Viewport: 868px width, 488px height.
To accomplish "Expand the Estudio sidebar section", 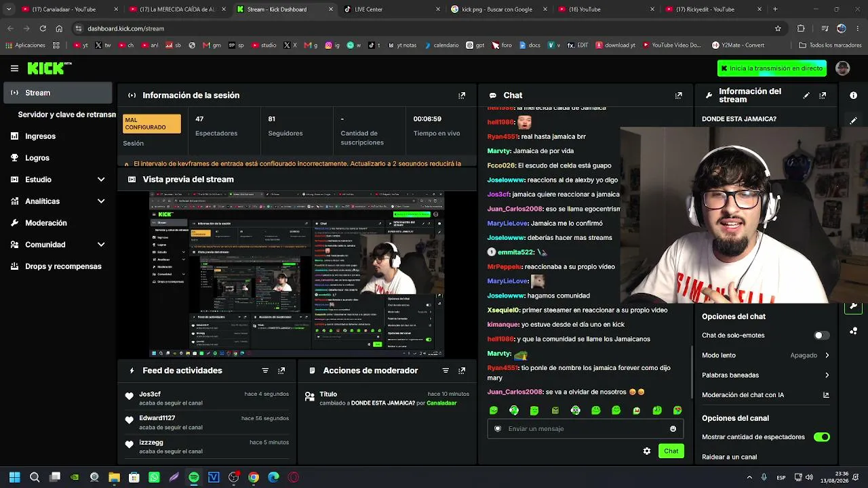I will [101, 180].
